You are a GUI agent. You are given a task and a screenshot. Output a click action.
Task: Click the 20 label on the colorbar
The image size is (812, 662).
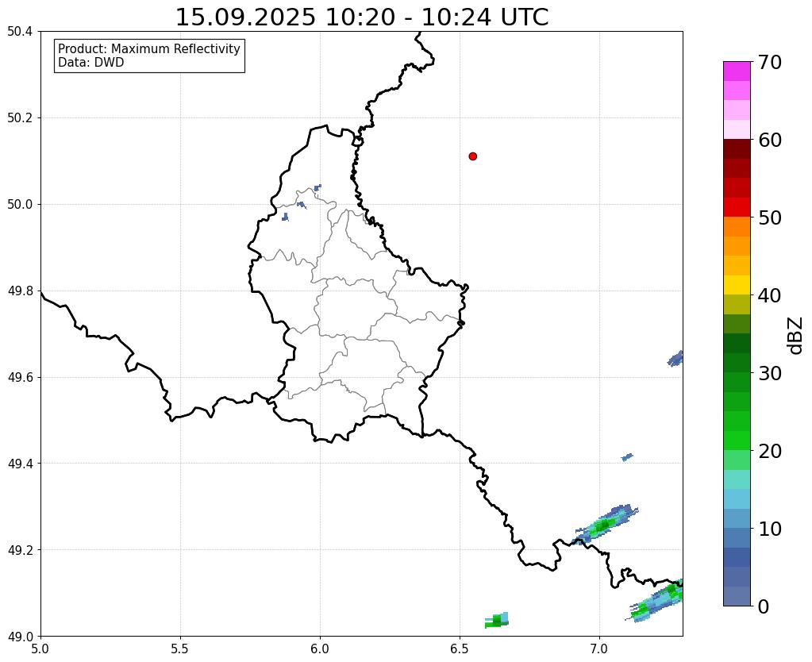(x=770, y=451)
